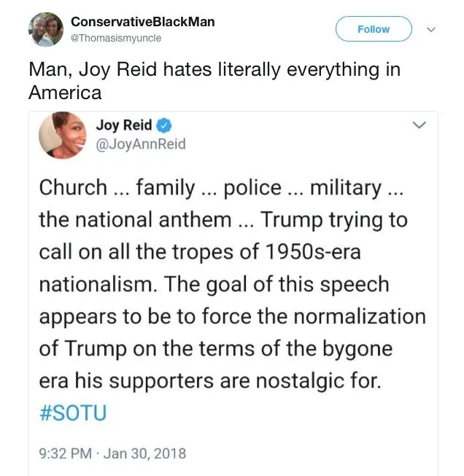Click the Follow button
The image size is (464, 476).
pyautogui.click(x=374, y=29)
